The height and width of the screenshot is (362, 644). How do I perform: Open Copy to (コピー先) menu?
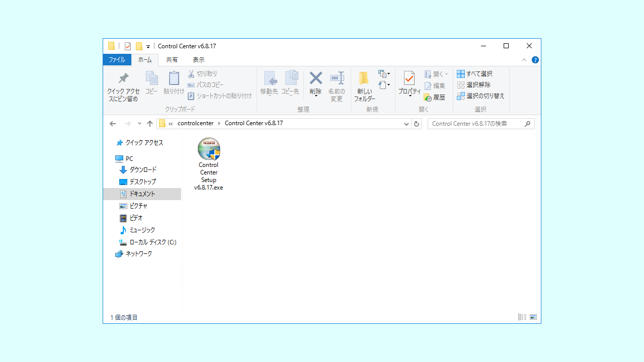[x=290, y=83]
